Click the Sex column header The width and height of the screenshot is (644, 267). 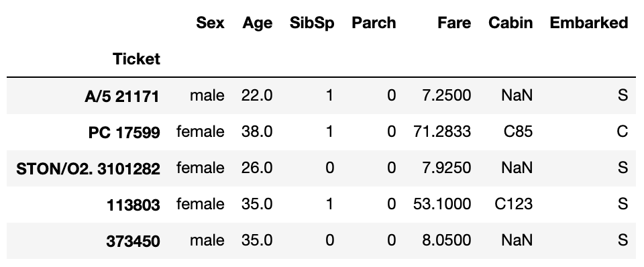(x=210, y=23)
